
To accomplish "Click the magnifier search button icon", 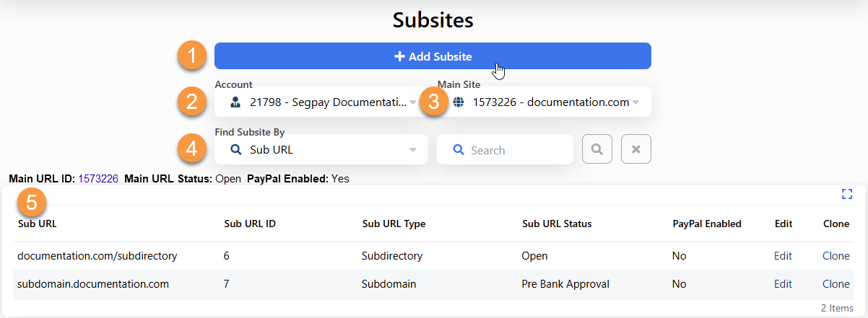I will coord(597,149).
